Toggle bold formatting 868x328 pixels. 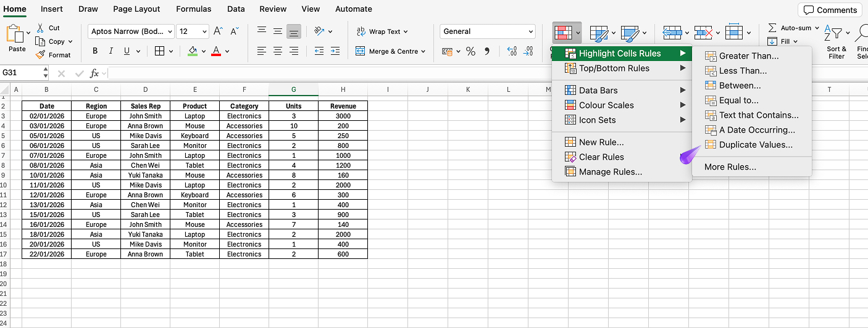95,51
